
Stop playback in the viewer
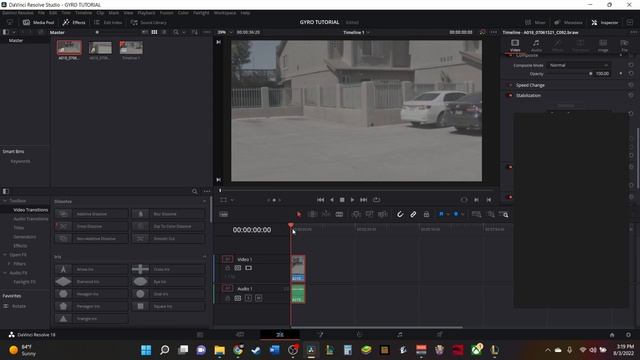click(x=342, y=200)
